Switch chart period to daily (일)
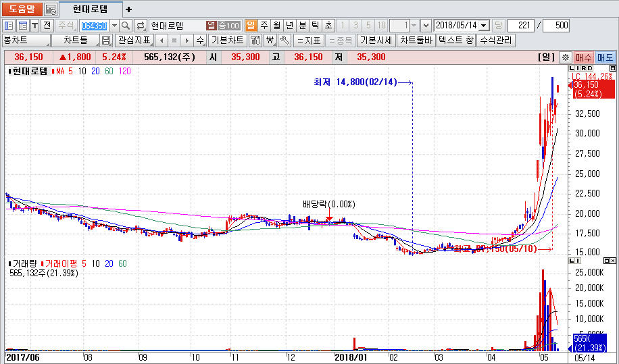619x364 pixels. 251,26
